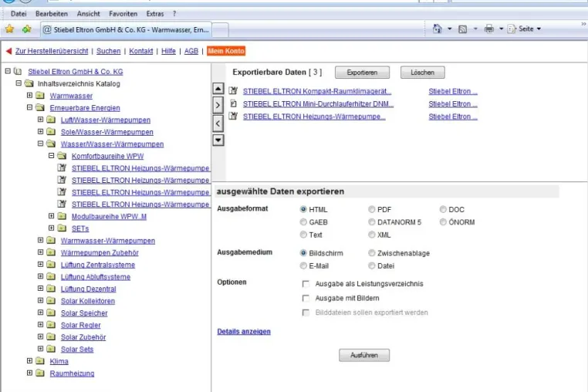Click the Ausführen button
Screen dimensions: 588x392
(364, 355)
